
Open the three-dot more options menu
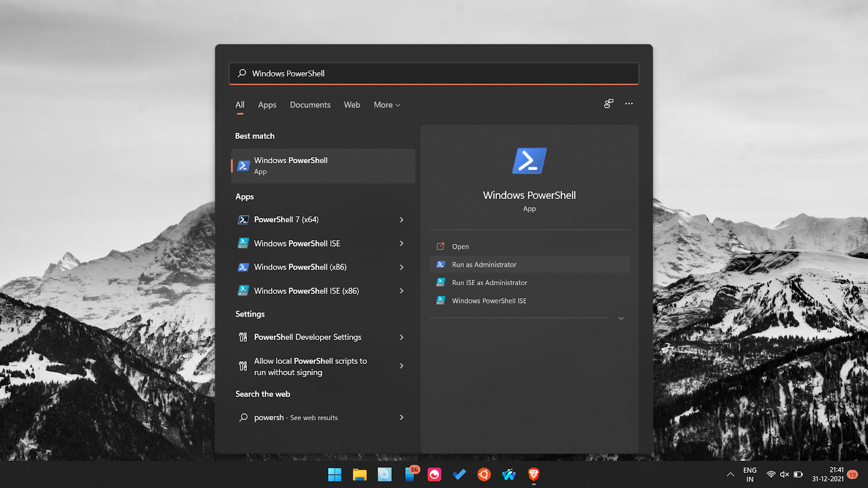point(629,104)
